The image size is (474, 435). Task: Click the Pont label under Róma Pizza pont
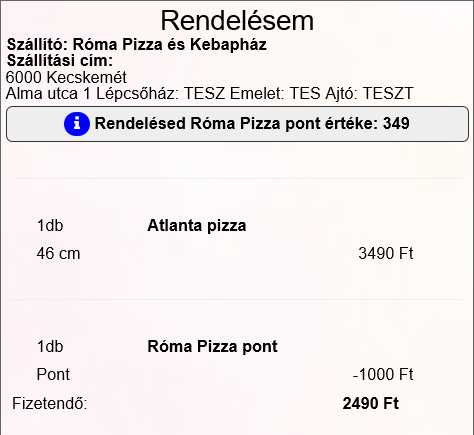coord(53,374)
